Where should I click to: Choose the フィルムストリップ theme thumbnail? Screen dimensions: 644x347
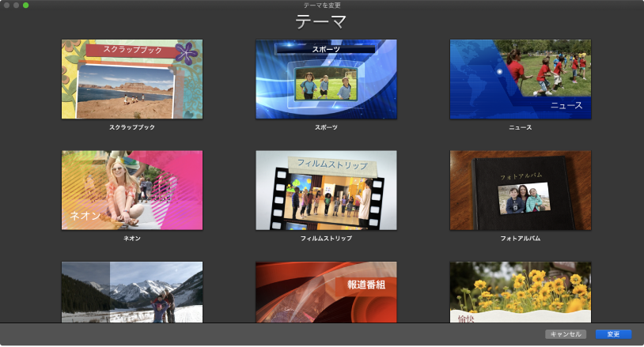(x=326, y=190)
